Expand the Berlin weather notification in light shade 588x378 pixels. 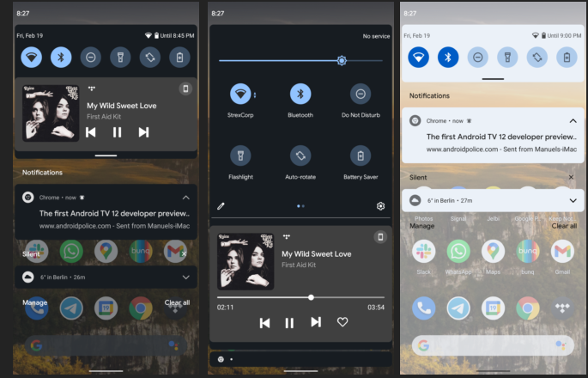pyautogui.click(x=573, y=200)
